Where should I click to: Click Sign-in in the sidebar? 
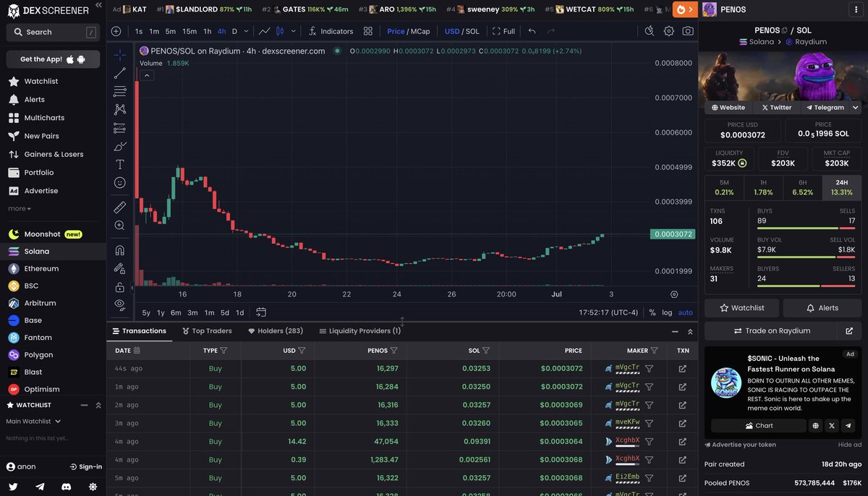[x=85, y=466]
